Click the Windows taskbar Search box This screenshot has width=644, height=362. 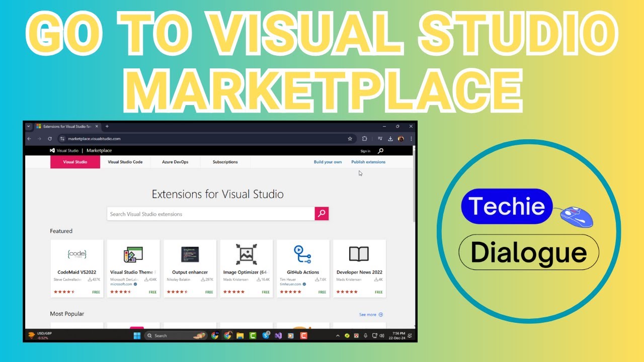pos(176,335)
